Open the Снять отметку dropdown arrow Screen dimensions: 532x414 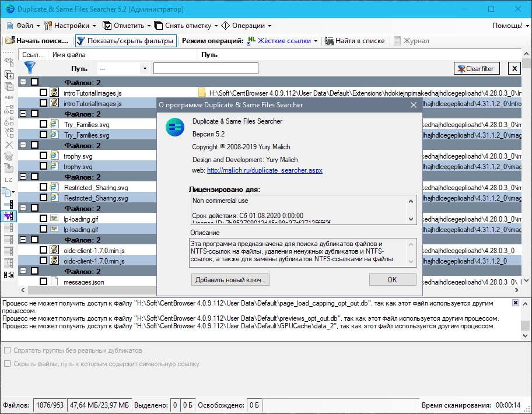(216, 26)
